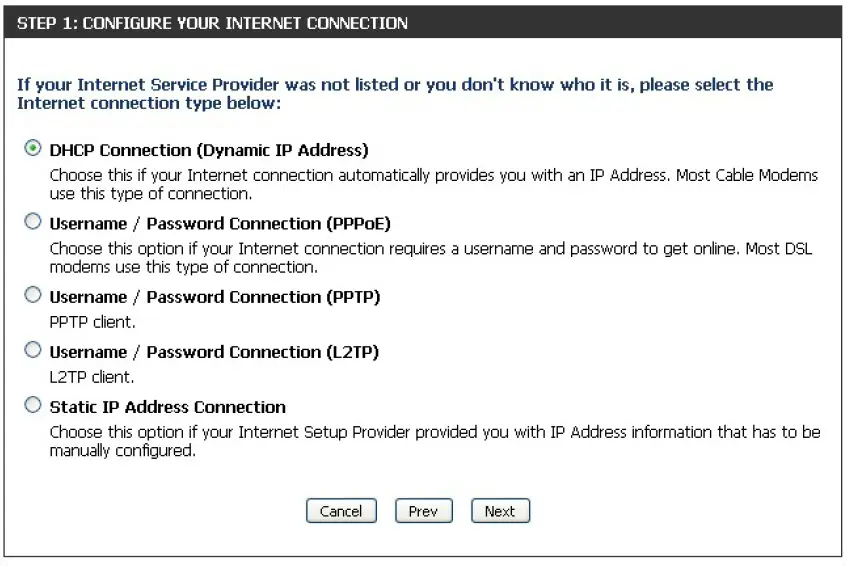
Task: Select the DHCP Connection radio button
Action: pos(33,149)
